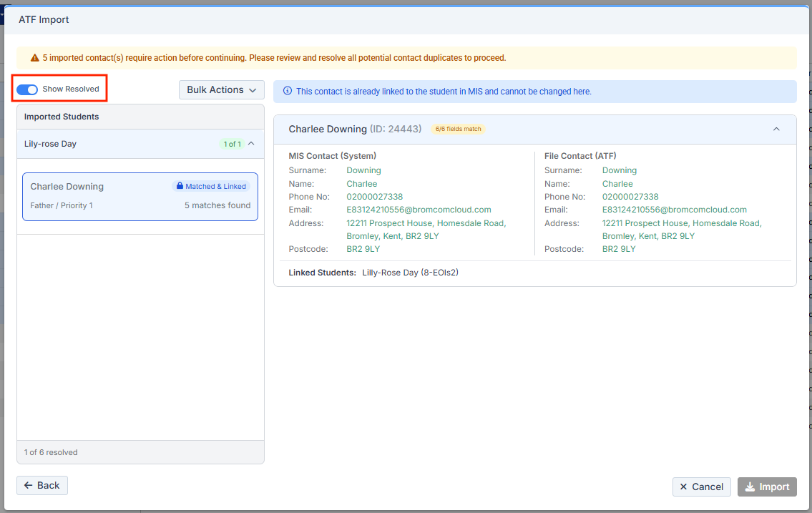Click the 1 of 1 count badge

(x=232, y=144)
